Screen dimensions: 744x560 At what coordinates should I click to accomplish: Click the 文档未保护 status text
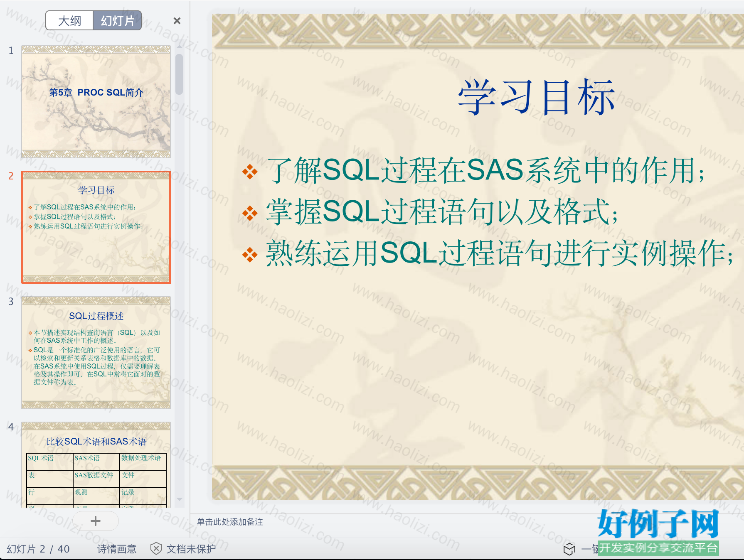click(x=191, y=549)
